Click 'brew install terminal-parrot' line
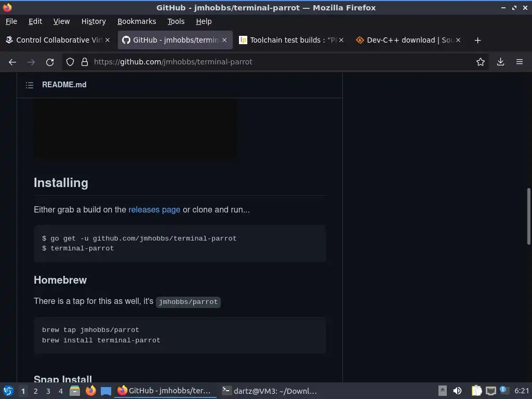The height and width of the screenshot is (399, 532). pos(101,340)
